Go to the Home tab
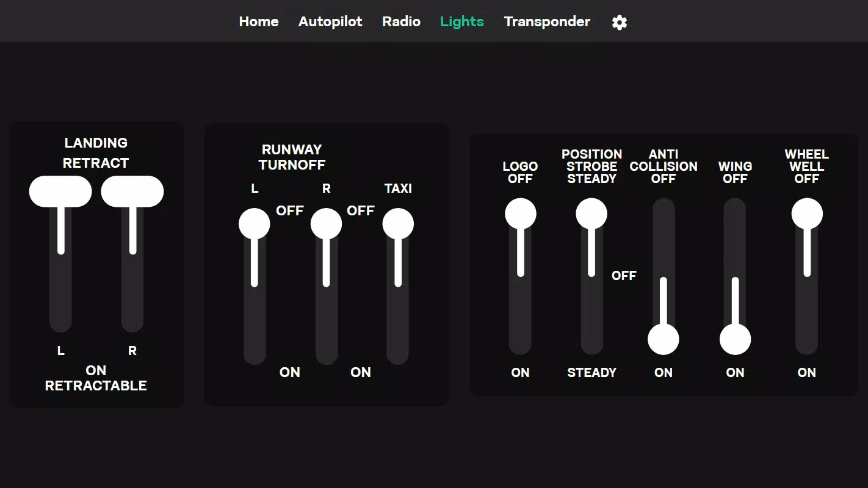 click(x=259, y=22)
